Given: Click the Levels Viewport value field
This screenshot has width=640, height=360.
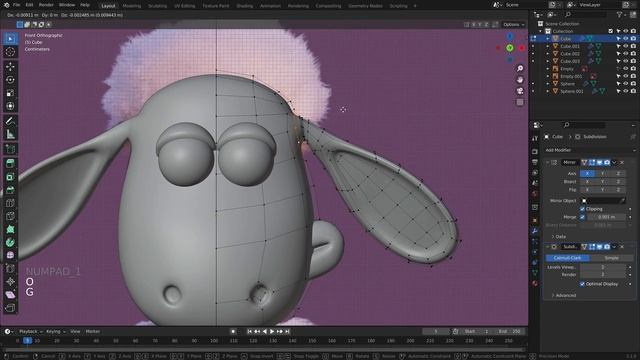Looking at the screenshot, I should point(603,267).
